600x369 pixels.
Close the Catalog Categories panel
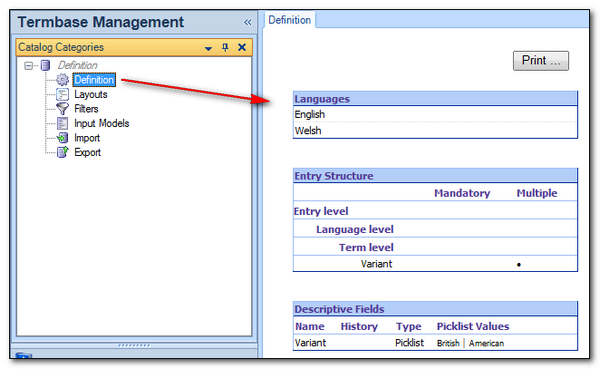tap(242, 47)
